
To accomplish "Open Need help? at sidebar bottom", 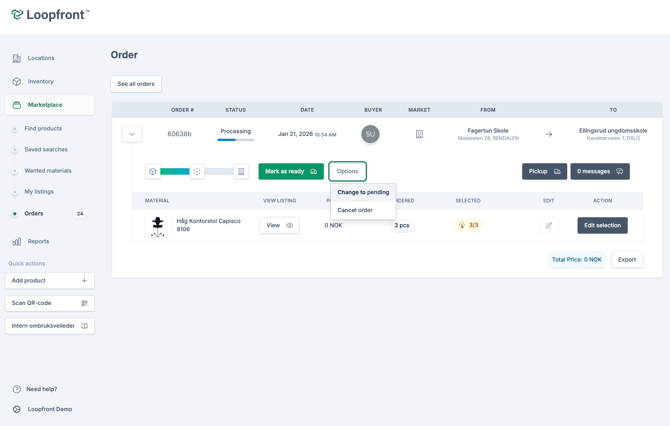I will (41, 389).
